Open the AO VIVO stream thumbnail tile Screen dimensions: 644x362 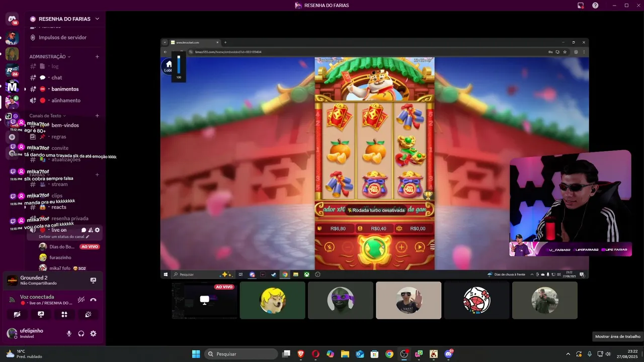(204, 300)
